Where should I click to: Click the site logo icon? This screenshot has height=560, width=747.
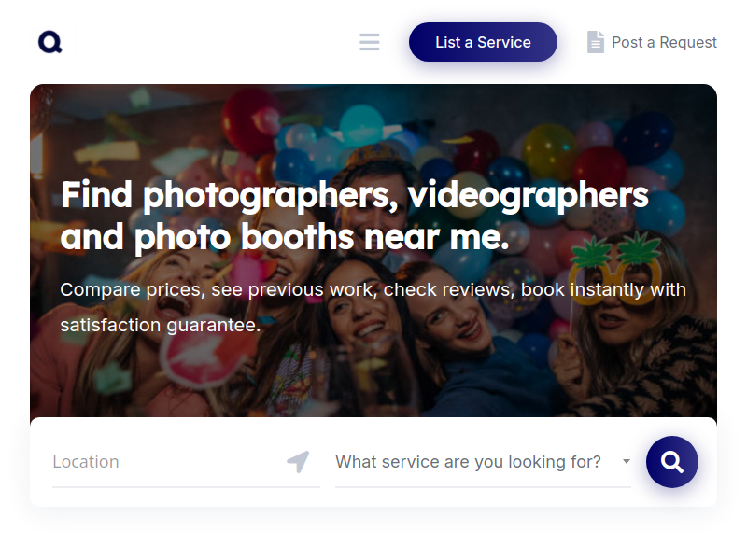50,42
